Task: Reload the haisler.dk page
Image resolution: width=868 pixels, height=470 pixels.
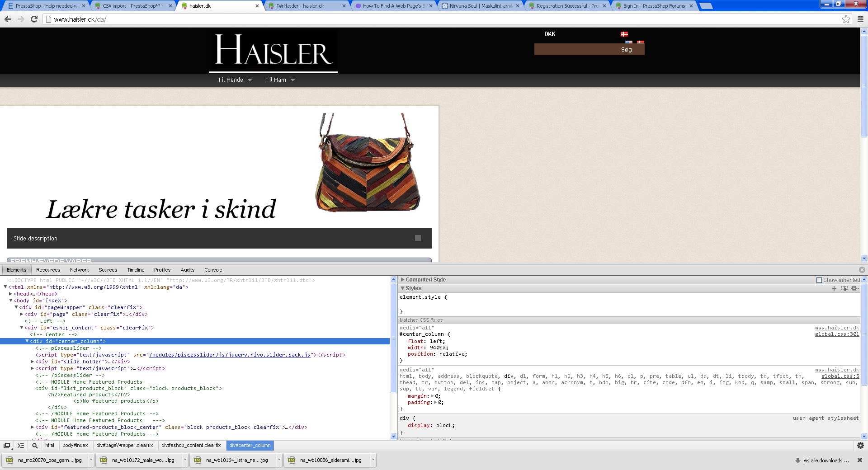Action: [x=34, y=19]
